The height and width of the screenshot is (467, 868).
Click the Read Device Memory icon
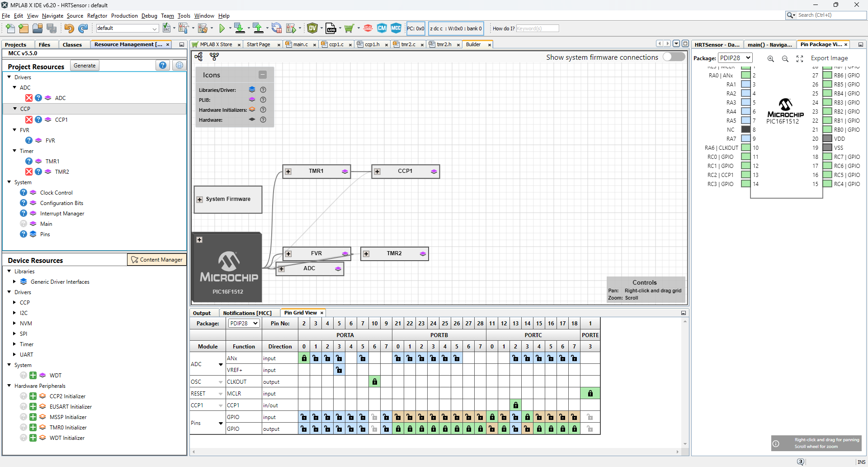point(258,29)
